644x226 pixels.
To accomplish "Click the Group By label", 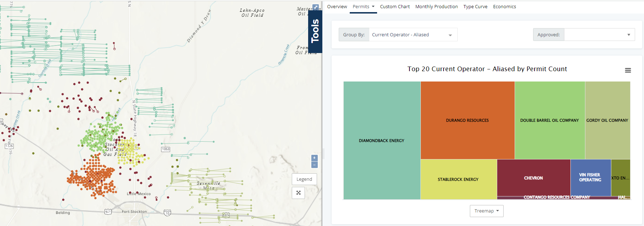I will click(354, 35).
